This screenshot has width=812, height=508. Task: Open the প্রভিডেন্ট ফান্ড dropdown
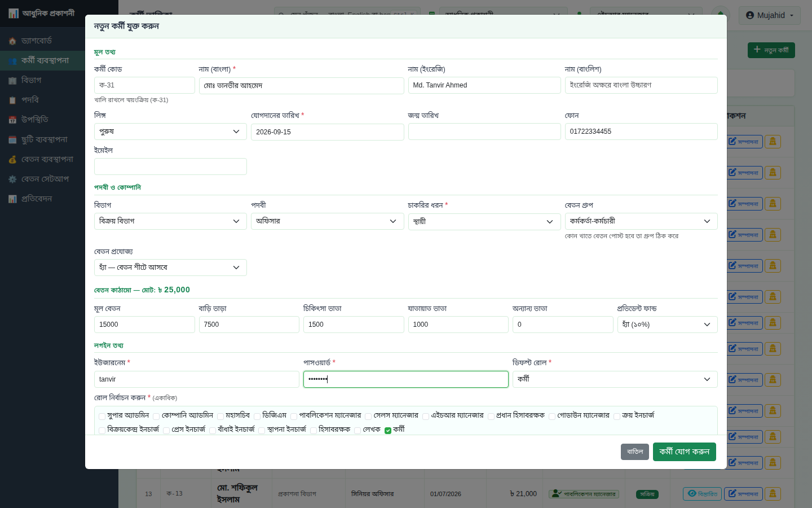pyautogui.click(x=668, y=325)
